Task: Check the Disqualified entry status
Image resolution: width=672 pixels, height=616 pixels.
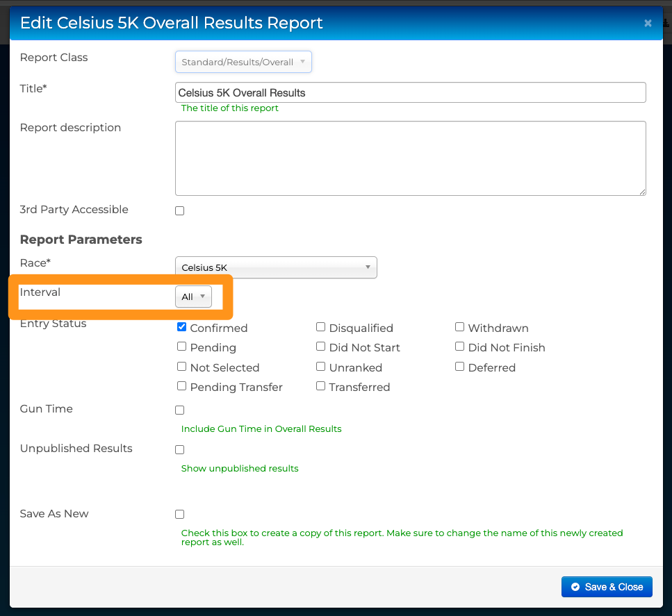Action: [x=321, y=327]
